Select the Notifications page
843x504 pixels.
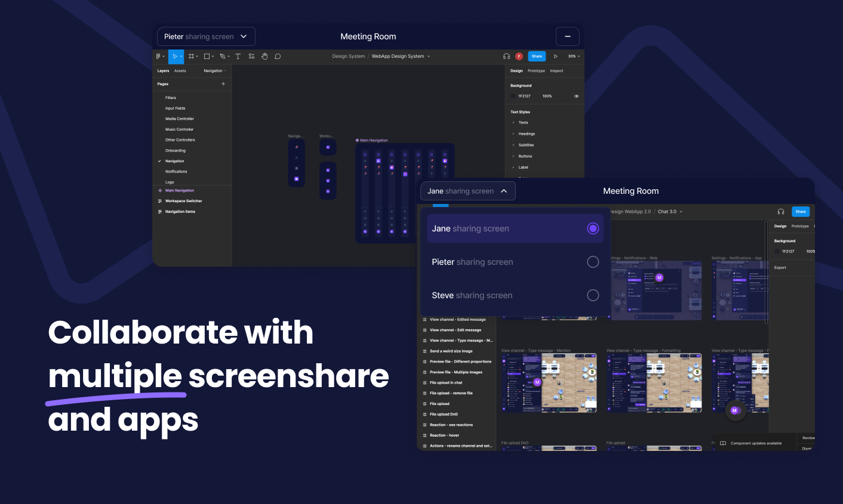point(176,172)
